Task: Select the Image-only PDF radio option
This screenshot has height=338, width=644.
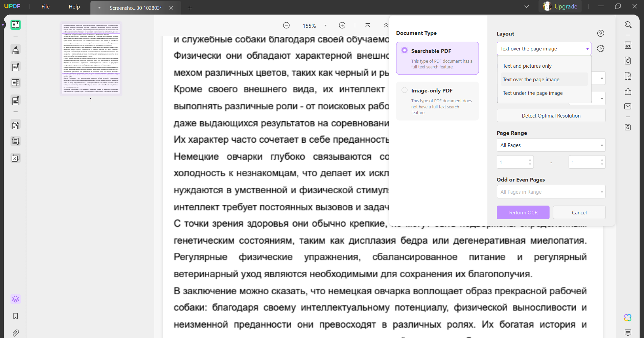Action: click(405, 90)
